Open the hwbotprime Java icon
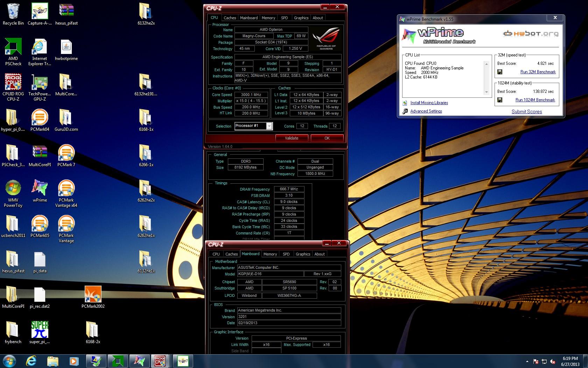This screenshot has width=588, height=368. tap(66, 49)
